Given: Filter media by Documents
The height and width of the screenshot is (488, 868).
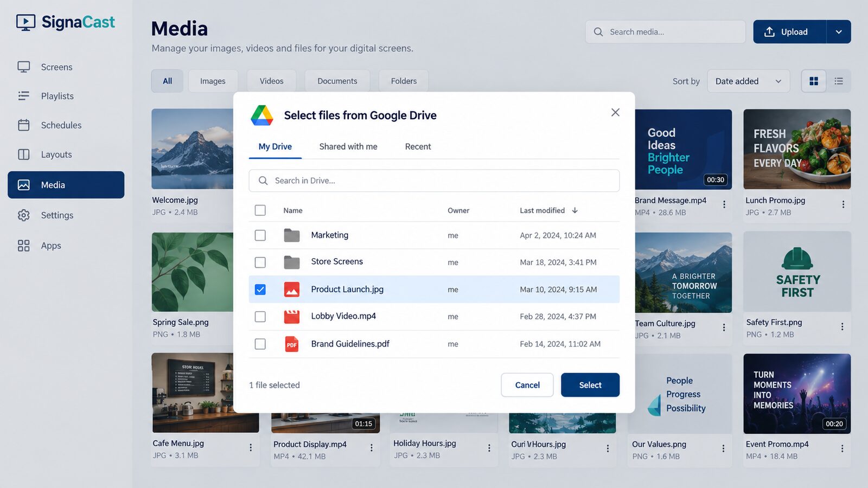Looking at the screenshot, I should click(337, 81).
